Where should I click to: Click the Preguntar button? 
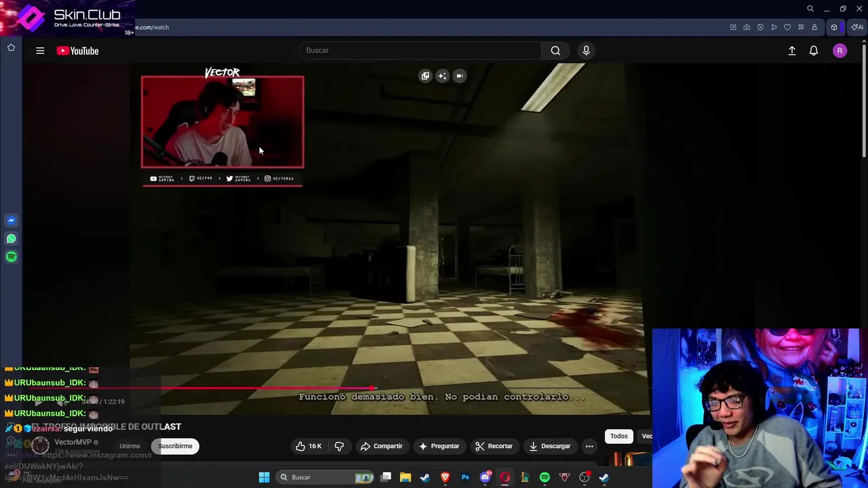pos(439,446)
